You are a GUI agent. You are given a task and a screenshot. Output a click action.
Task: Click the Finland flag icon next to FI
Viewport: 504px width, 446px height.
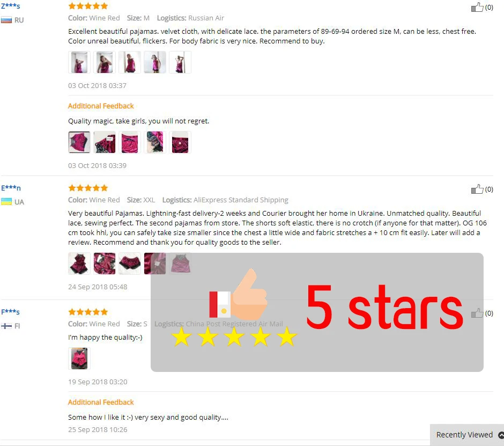coord(6,326)
